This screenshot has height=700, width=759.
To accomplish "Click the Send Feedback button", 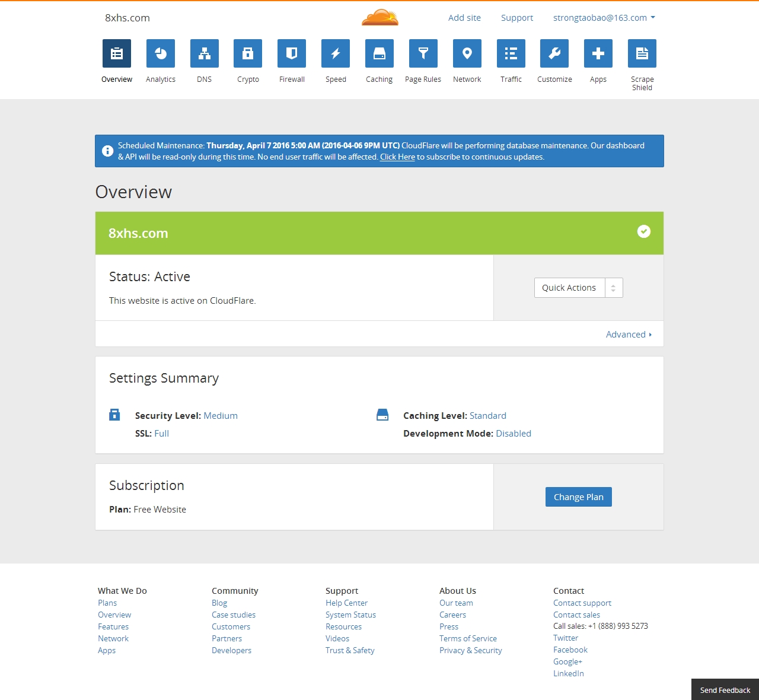I will pyautogui.click(x=725, y=690).
